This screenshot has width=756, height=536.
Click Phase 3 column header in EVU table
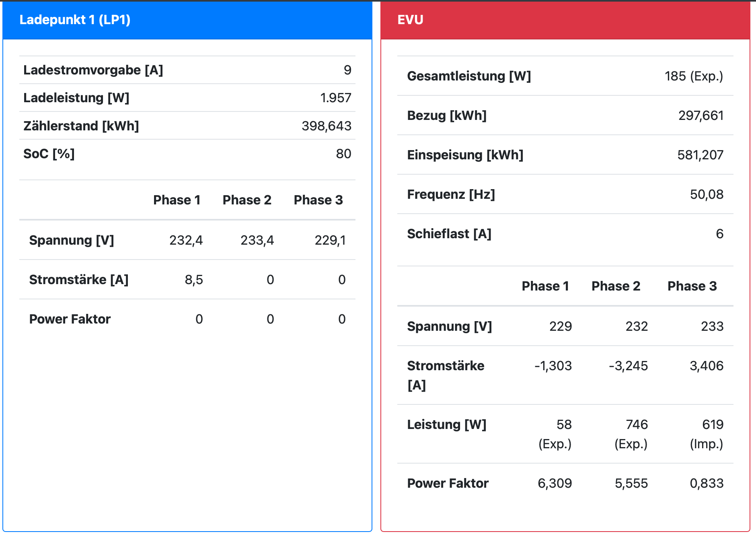692,286
